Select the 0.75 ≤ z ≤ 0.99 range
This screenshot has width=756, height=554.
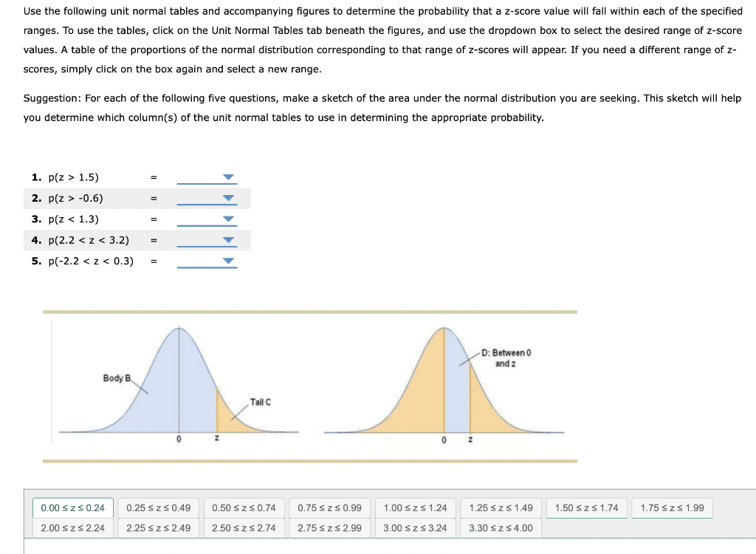tap(328, 507)
